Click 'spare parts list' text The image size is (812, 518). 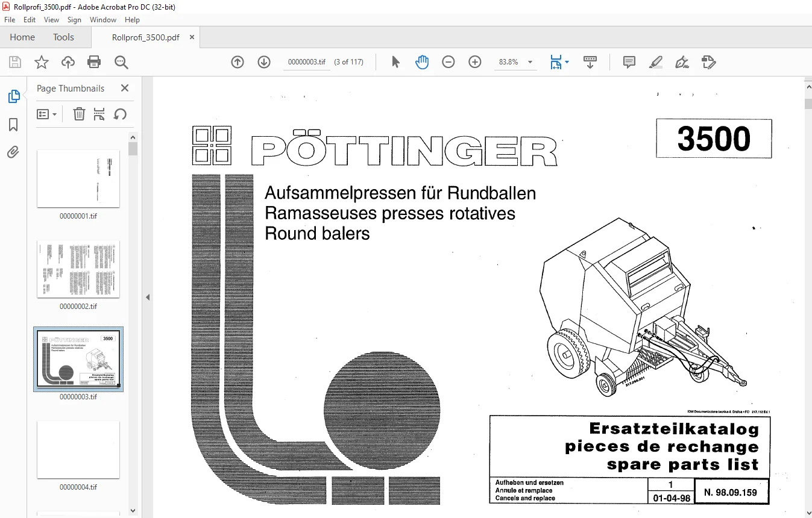682,464
